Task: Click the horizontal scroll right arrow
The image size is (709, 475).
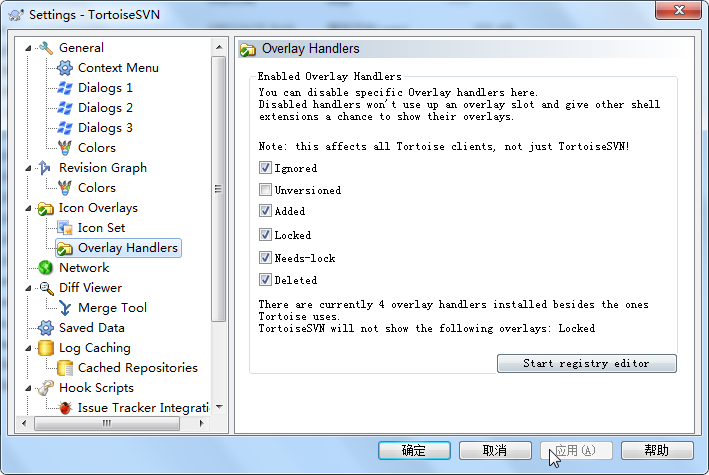Action: tap(201, 423)
